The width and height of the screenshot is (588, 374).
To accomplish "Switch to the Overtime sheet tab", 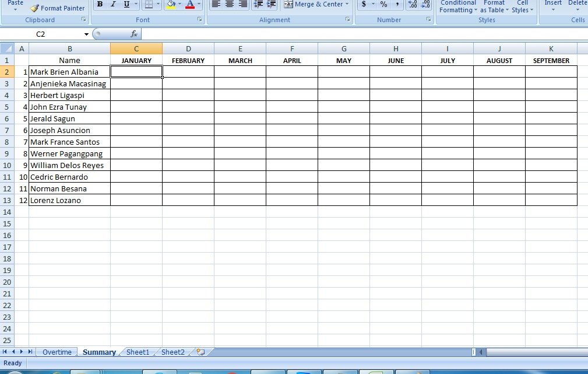I will 57,352.
